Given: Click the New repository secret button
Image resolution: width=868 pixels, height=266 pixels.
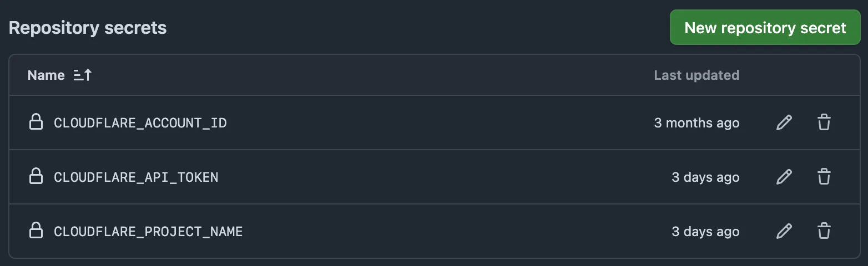Looking at the screenshot, I should pyautogui.click(x=765, y=28).
